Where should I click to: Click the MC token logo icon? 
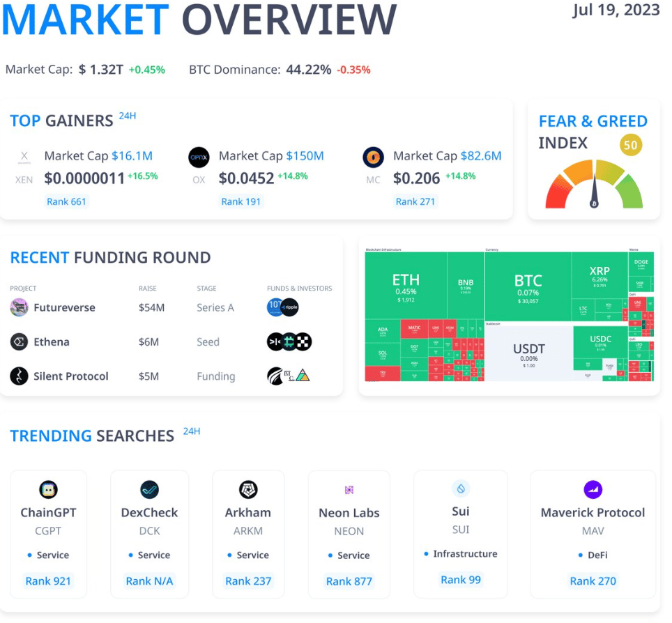pyautogui.click(x=373, y=157)
